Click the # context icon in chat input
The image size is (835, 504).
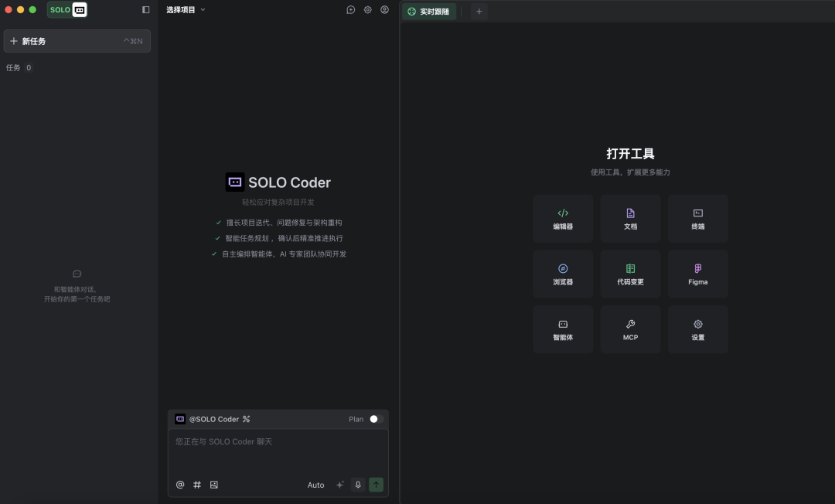coord(197,485)
